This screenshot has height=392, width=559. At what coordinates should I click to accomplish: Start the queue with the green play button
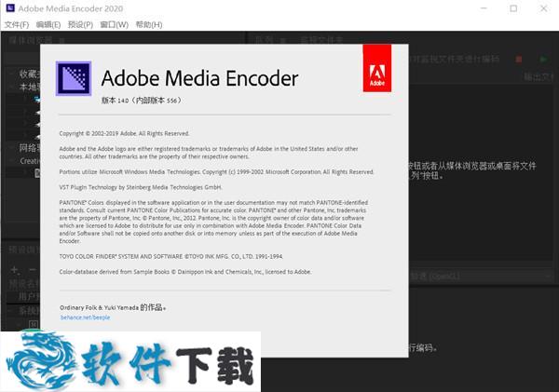click(x=543, y=60)
